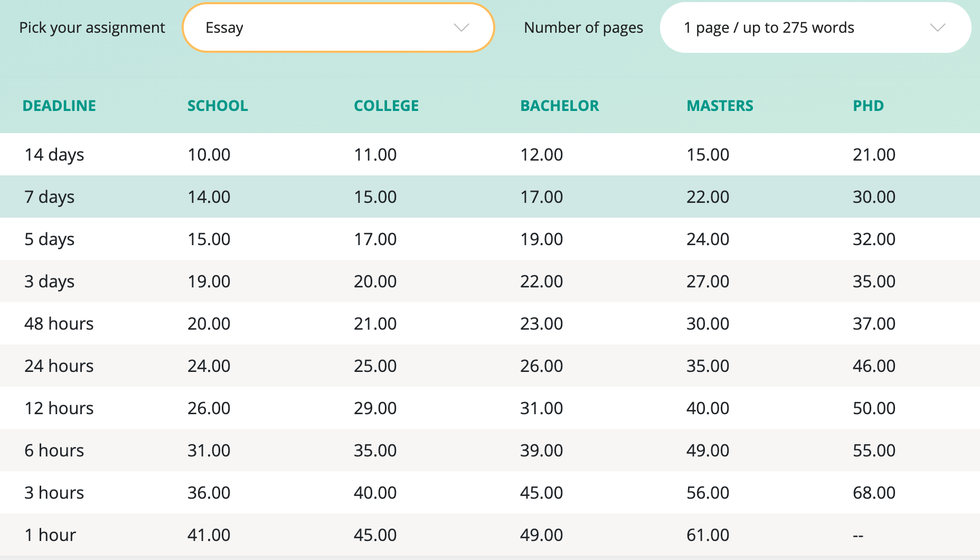This screenshot has height=560, width=980.
Task: Open the Essay assignment dropdown
Action: pyautogui.click(x=338, y=27)
